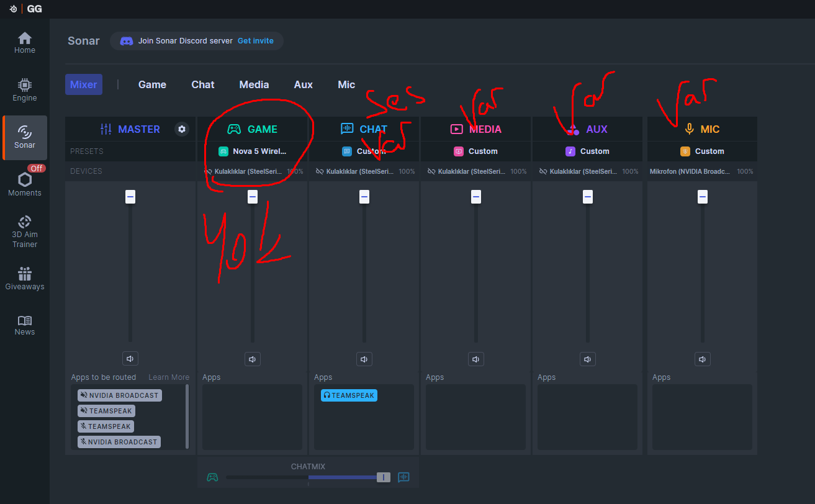The width and height of the screenshot is (815, 504).
Task: Click the Aux volume slider handle
Action: (x=588, y=197)
